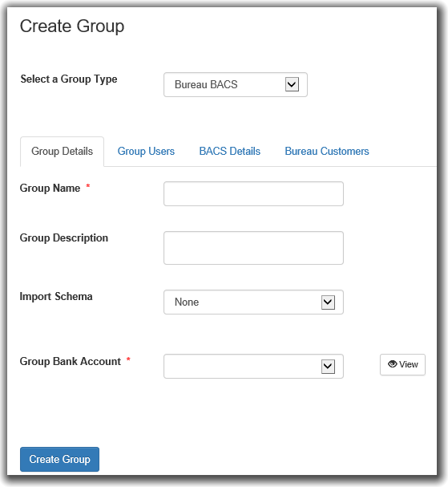This screenshot has width=448, height=487.
Task: Click the Import Schema label
Action: pos(56,296)
